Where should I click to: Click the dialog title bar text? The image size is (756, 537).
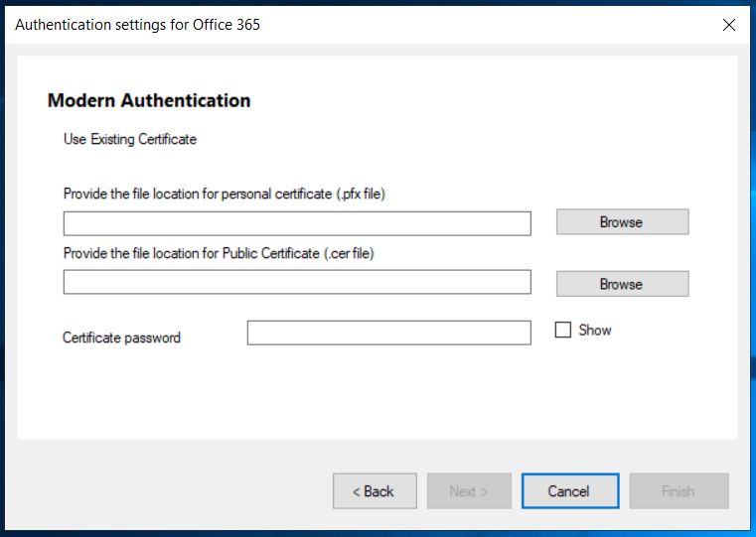137,25
